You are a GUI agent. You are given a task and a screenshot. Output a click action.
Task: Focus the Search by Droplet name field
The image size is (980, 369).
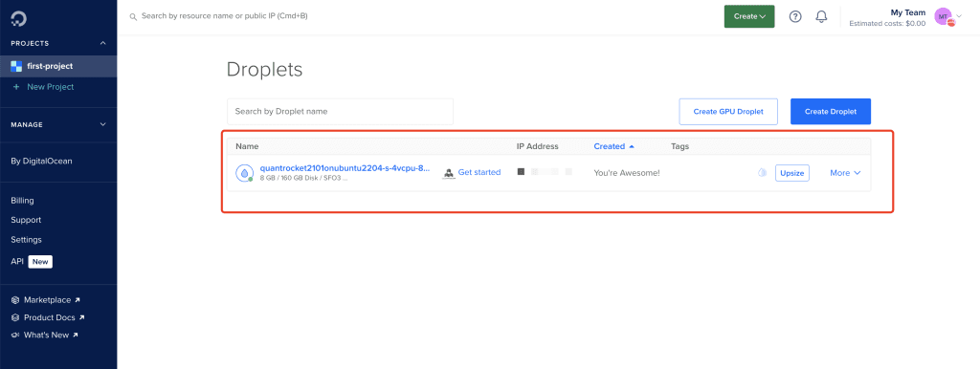point(340,112)
